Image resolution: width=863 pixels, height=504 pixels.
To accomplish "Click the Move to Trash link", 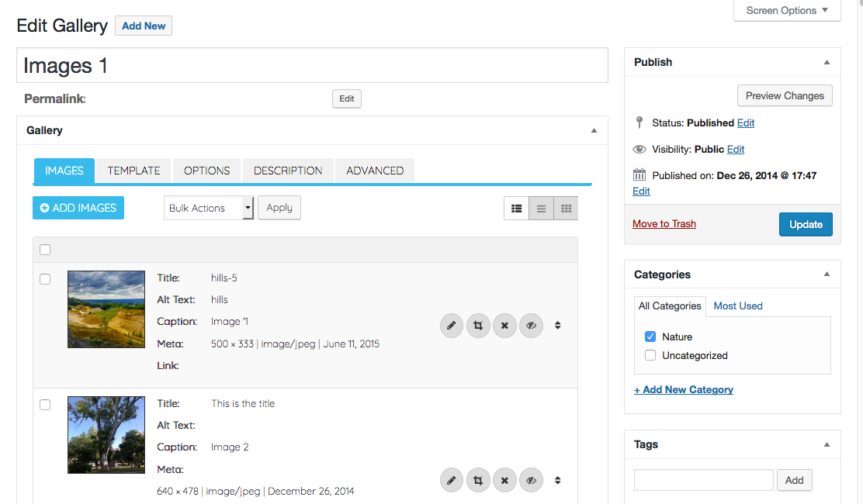I will click(x=664, y=224).
